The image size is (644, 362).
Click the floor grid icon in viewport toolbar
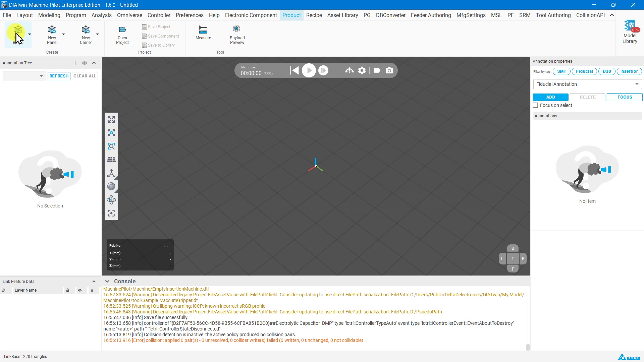point(111,160)
